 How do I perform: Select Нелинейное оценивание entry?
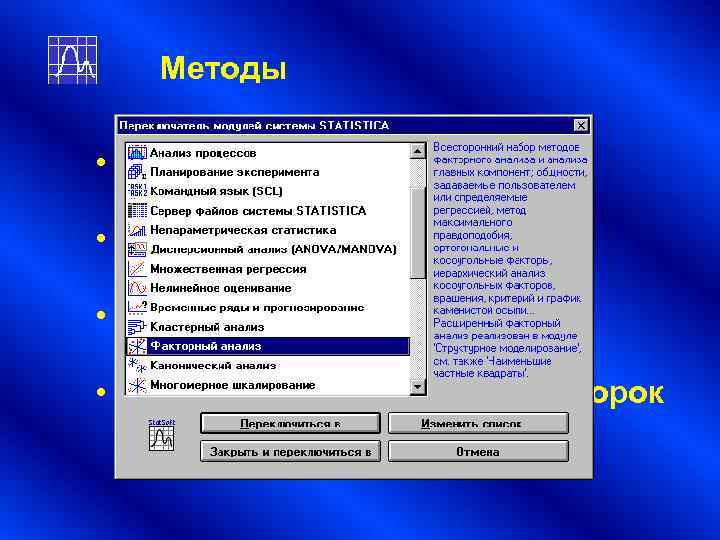point(268,288)
